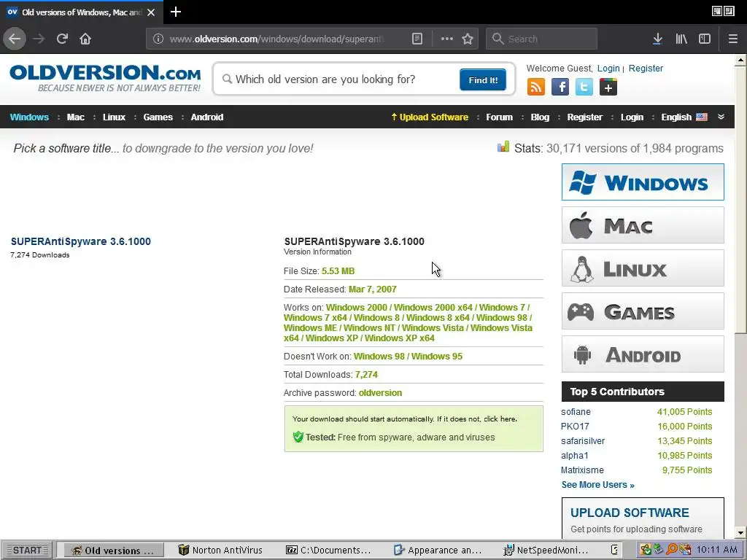Click the Find It! button

click(x=483, y=79)
